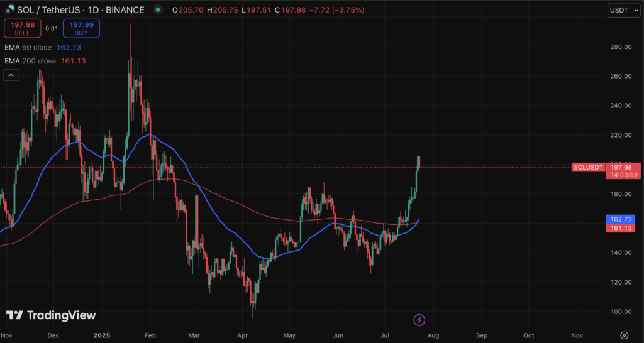The height and width of the screenshot is (343, 644).
Task: Click the Sep label on time axis
Action: click(x=482, y=335)
